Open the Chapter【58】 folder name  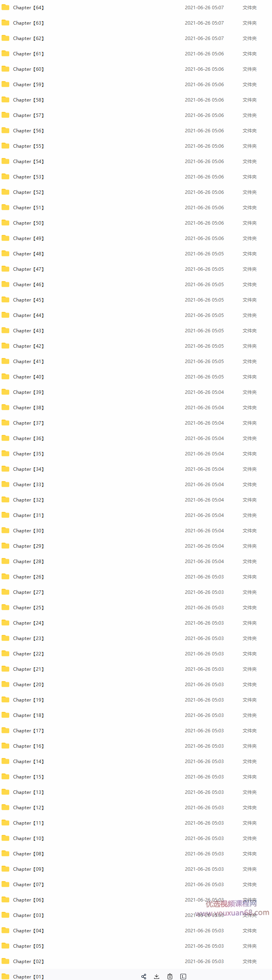(x=28, y=100)
